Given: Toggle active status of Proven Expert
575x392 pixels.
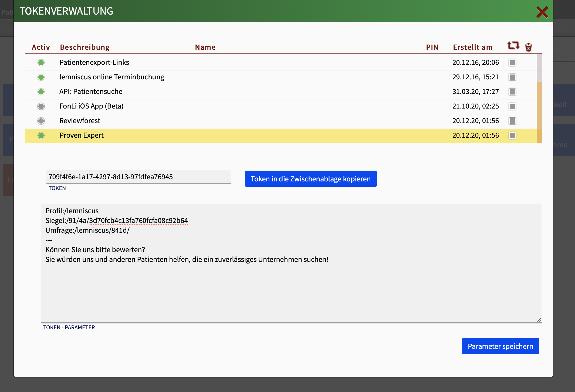Looking at the screenshot, I should pyautogui.click(x=41, y=136).
